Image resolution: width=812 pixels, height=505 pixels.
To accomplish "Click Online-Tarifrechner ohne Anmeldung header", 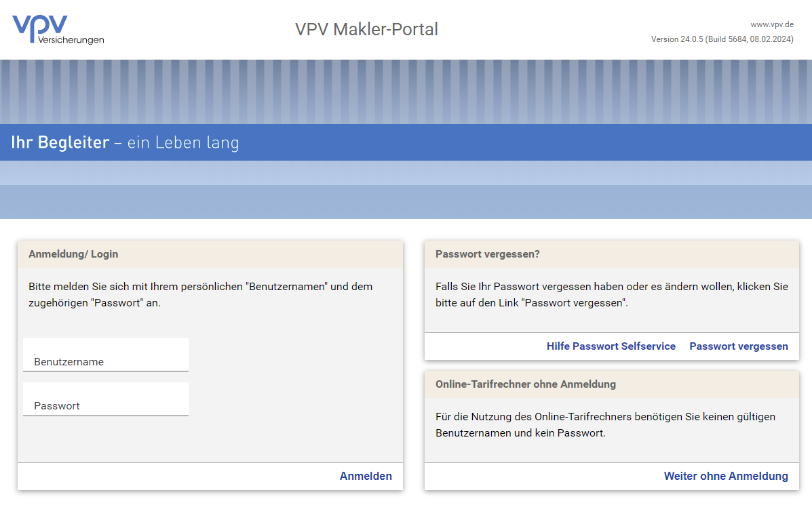I will (612, 384).
